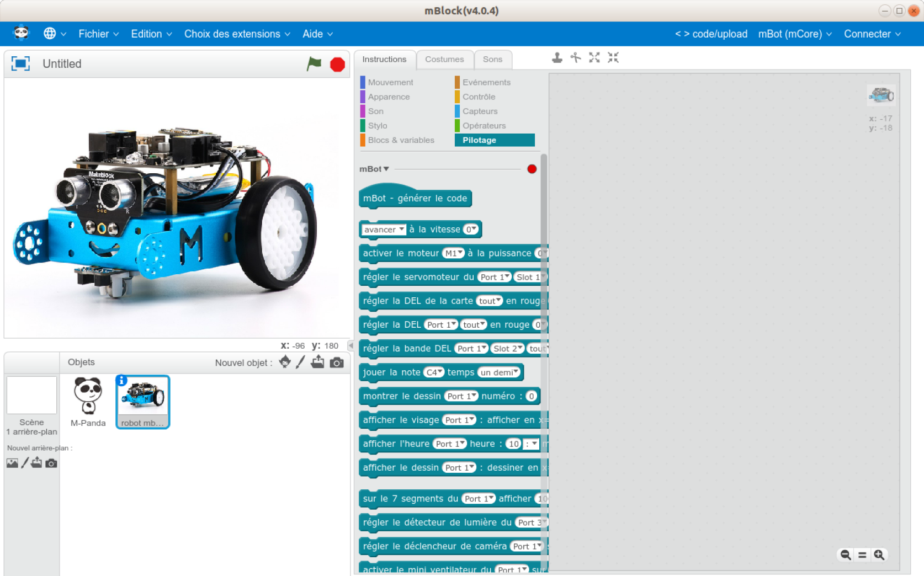The width and height of the screenshot is (924, 576).
Task: Select the Contrôle block category
Action: [x=479, y=97]
